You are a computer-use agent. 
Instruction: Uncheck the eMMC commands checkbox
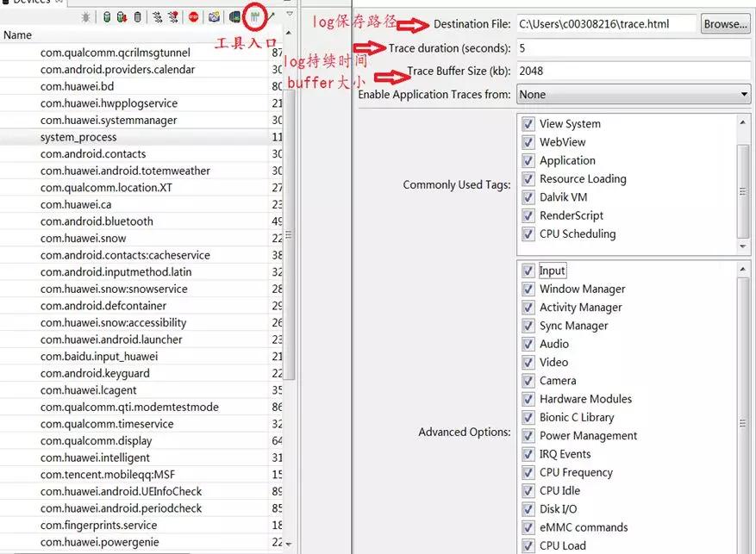pos(528,527)
